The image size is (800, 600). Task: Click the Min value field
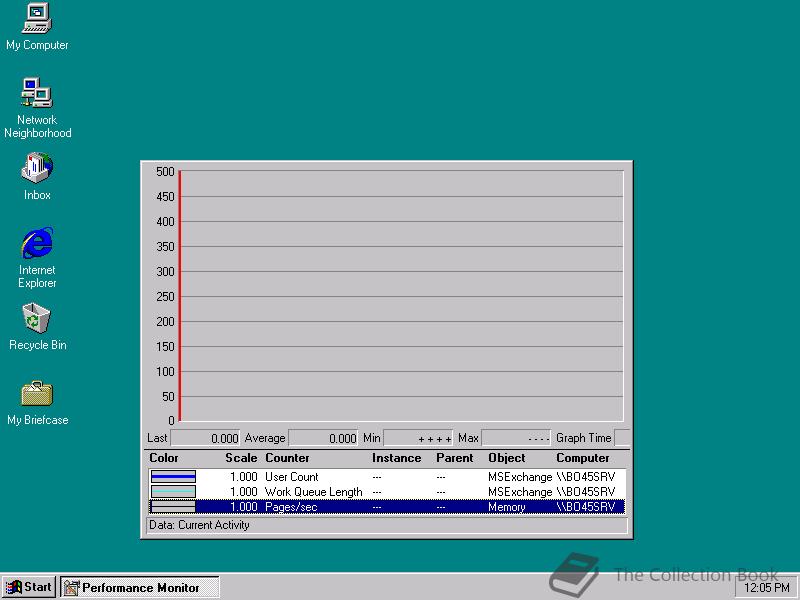click(418, 438)
